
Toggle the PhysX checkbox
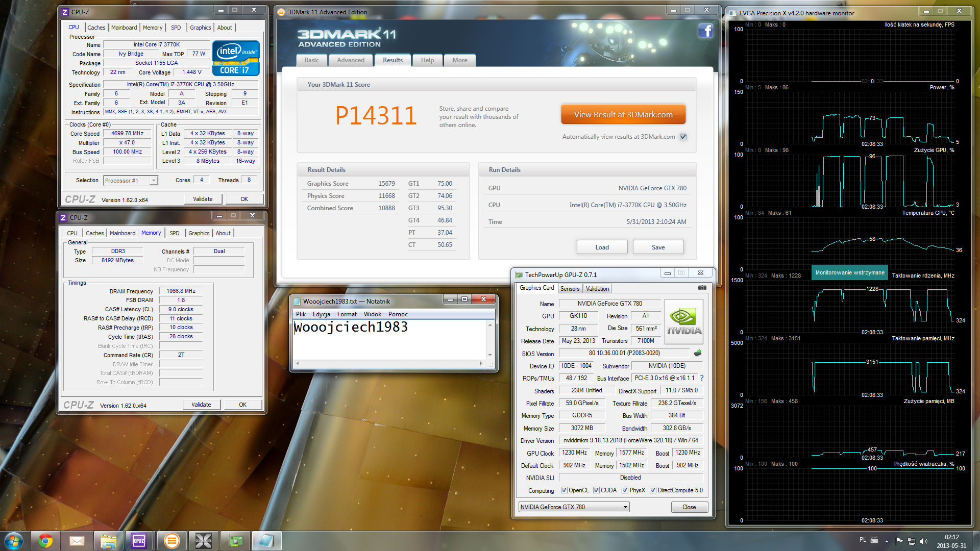pos(625,490)
